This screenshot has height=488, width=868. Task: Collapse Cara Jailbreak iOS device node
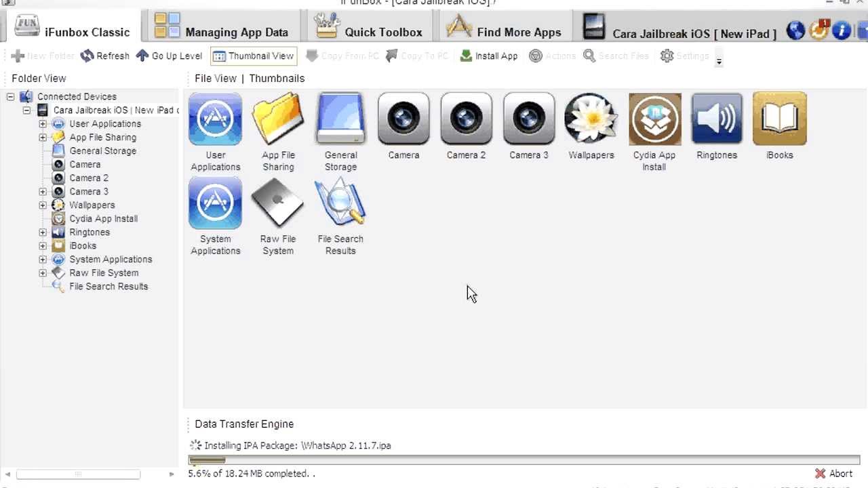click(x=26, y=110)
